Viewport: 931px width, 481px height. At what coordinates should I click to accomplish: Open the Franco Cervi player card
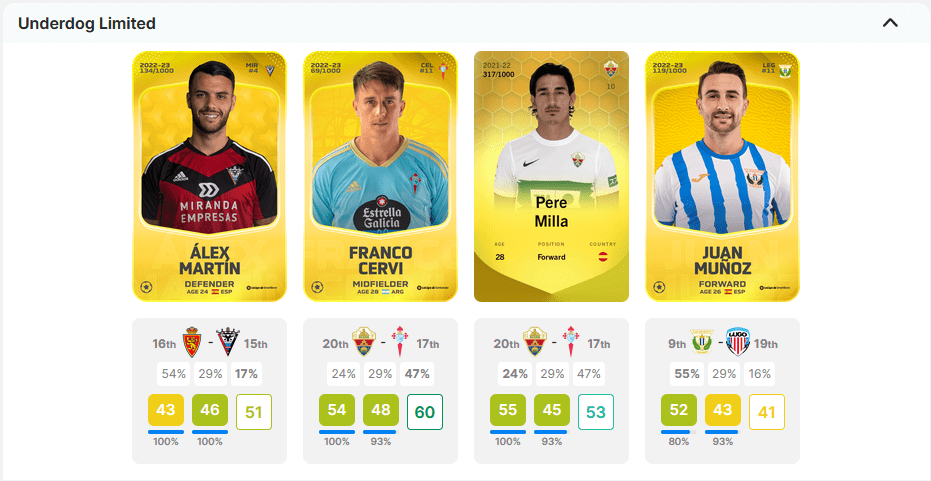click(x=380, y=176)
